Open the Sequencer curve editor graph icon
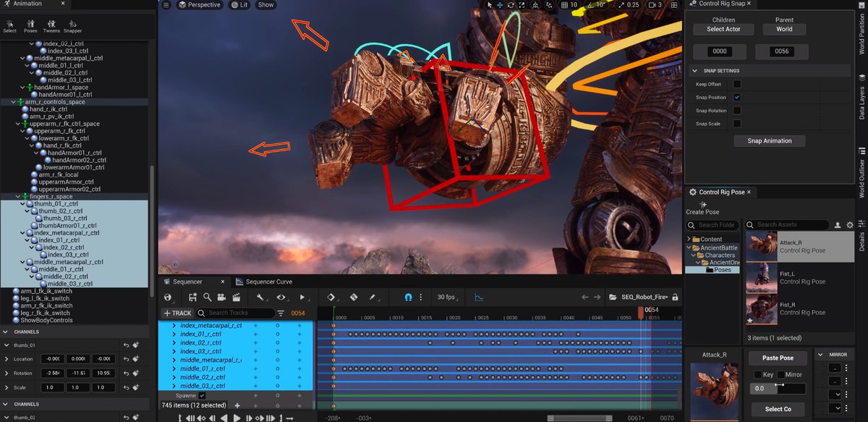This screenshot has height=422, width=868. tap(479, 297)
